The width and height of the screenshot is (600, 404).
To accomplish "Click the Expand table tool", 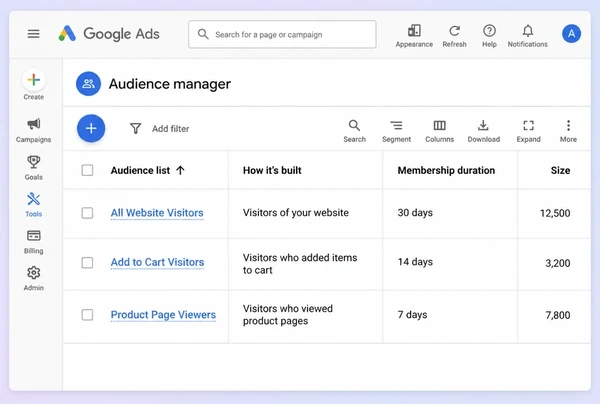I will click(x=528, y=131).
